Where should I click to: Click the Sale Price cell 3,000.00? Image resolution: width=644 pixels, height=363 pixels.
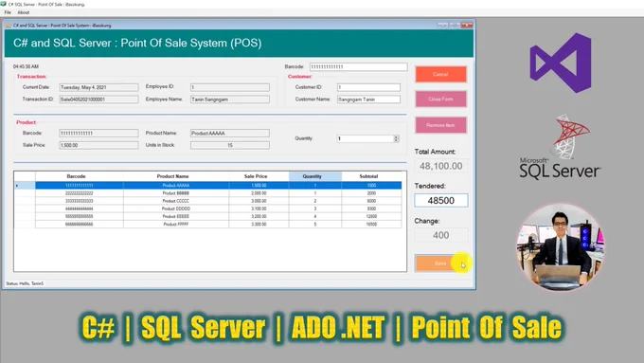click(x=259, y=201)
